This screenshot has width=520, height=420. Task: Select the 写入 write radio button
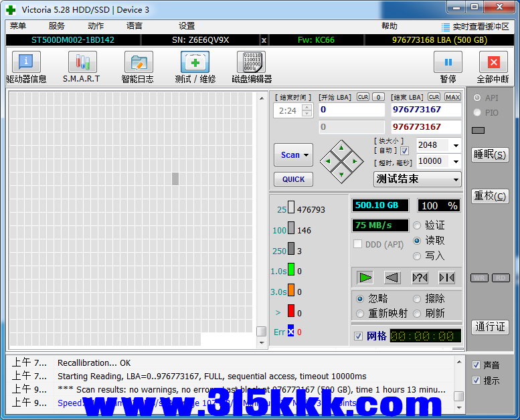418,255
